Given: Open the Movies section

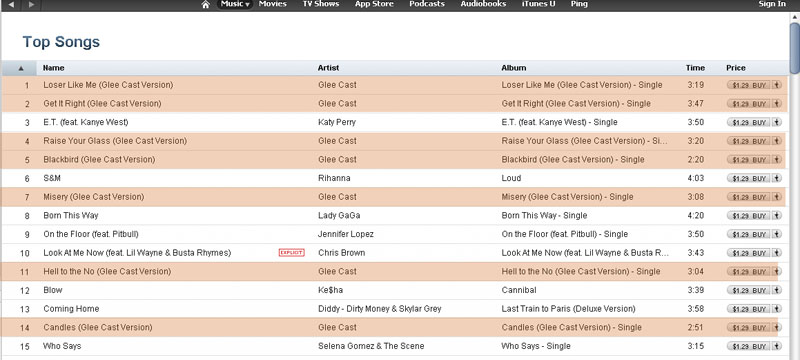Looking at the screenshot, I should [272, 4].
